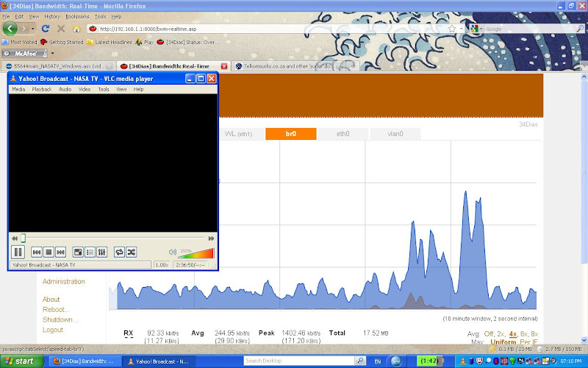Select the eth0 interface tab
The width and height of the screenshot is (588, 368).
point(343,134)
